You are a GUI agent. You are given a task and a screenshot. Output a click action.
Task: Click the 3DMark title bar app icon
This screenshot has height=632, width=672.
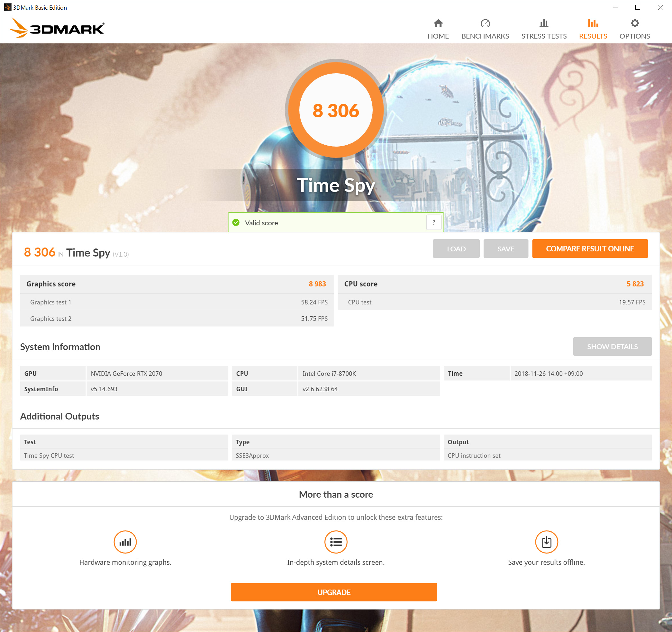click(7, 7)
